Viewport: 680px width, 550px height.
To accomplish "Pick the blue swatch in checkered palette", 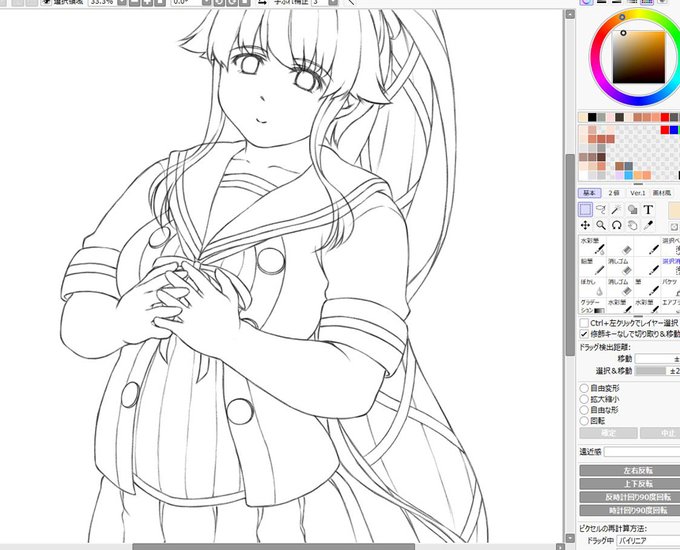I will [674, 130].
